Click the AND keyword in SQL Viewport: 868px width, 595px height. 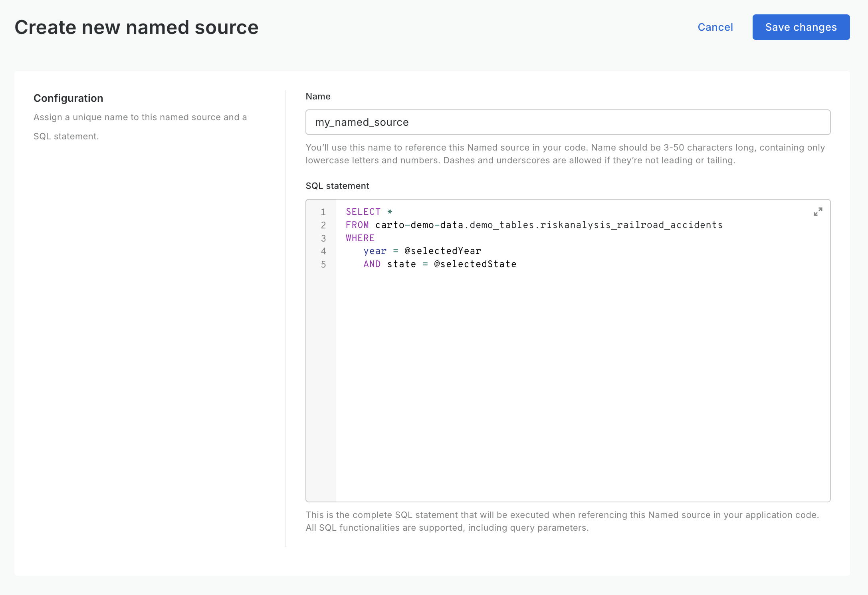pos(372,264)
